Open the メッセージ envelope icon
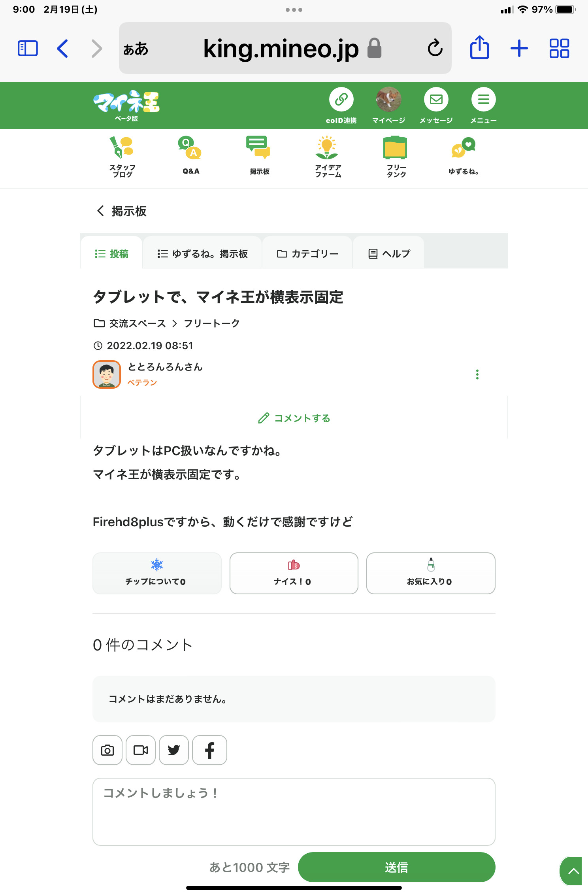Viewport: 588px width, 896px height. click(x=436, y=100)
